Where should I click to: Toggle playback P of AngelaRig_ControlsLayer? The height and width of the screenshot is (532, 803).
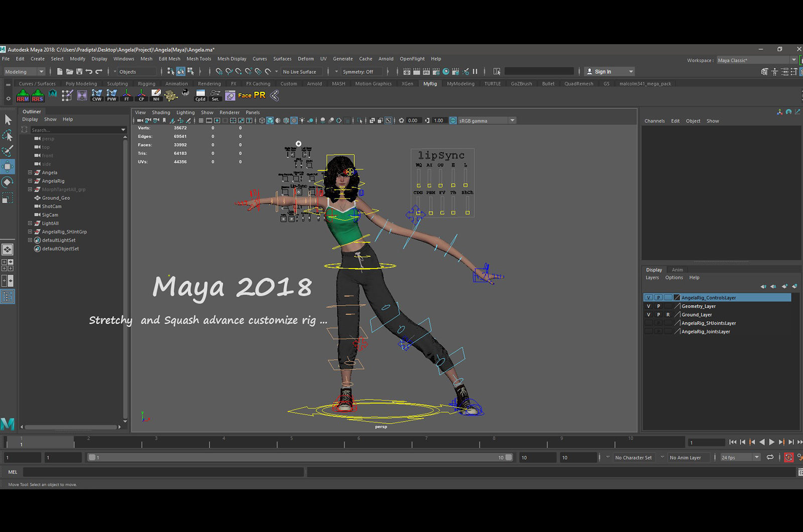[658, 298]
